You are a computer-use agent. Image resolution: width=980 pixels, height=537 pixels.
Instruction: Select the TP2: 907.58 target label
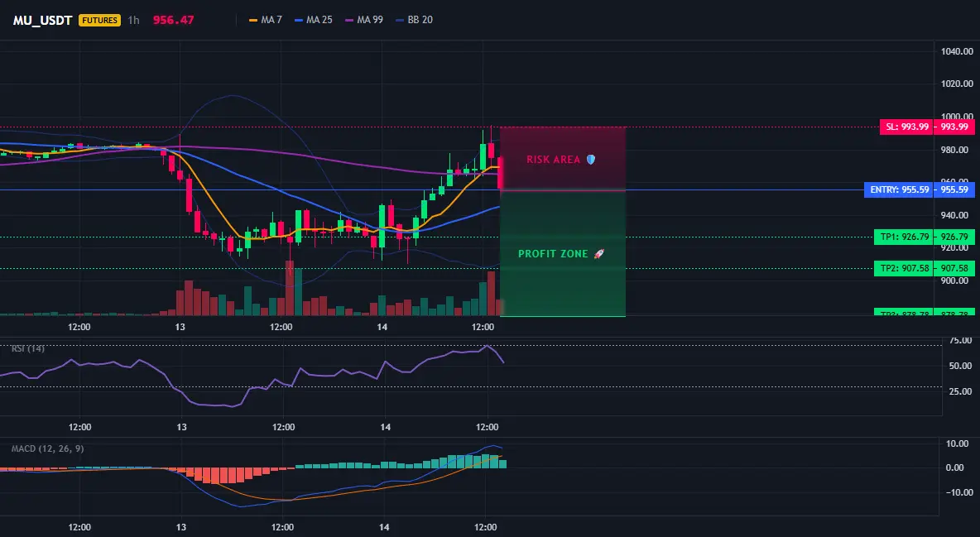tap(903, 268)
